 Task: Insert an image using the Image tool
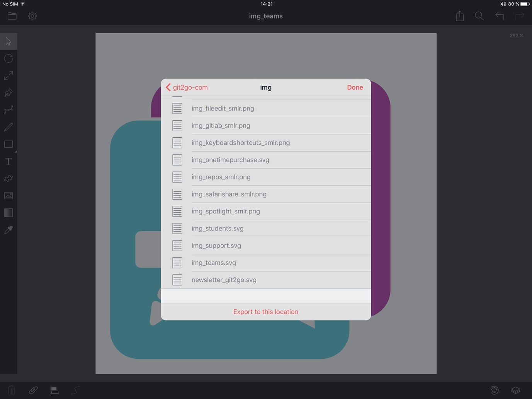(8, 196)
